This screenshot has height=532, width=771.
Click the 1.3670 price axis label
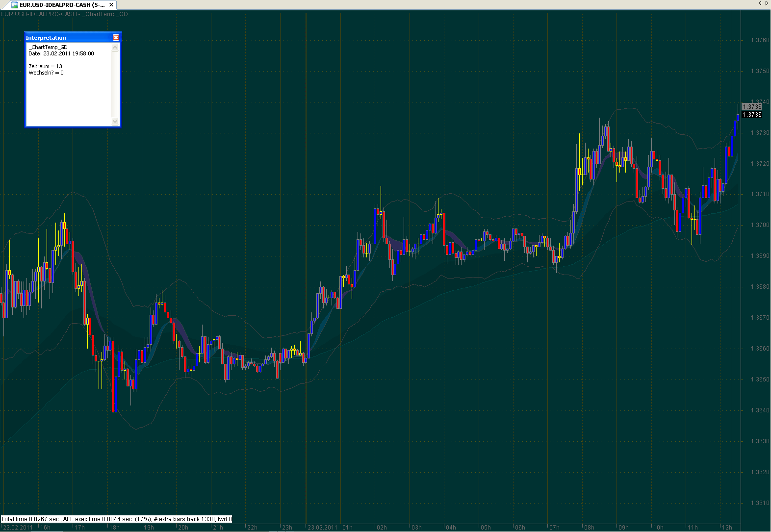(760, 318)
